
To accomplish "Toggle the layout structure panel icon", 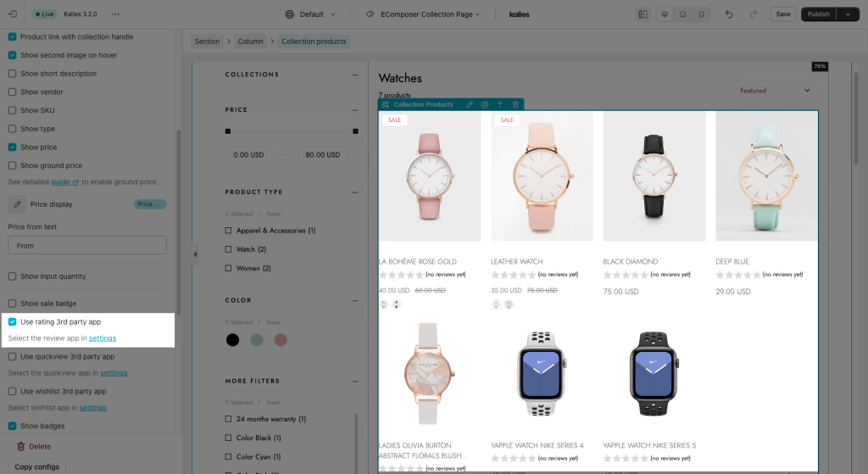I will click(643, 14).
